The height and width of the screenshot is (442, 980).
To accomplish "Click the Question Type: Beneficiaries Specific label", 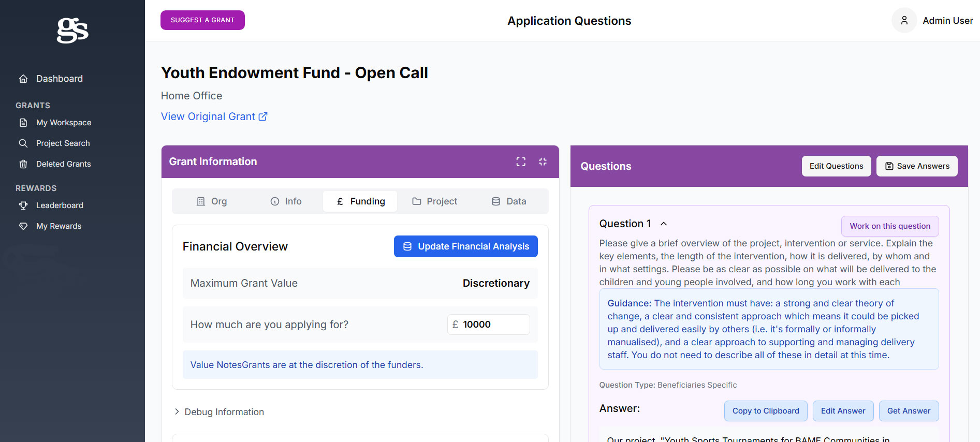I will pos(668,385).
